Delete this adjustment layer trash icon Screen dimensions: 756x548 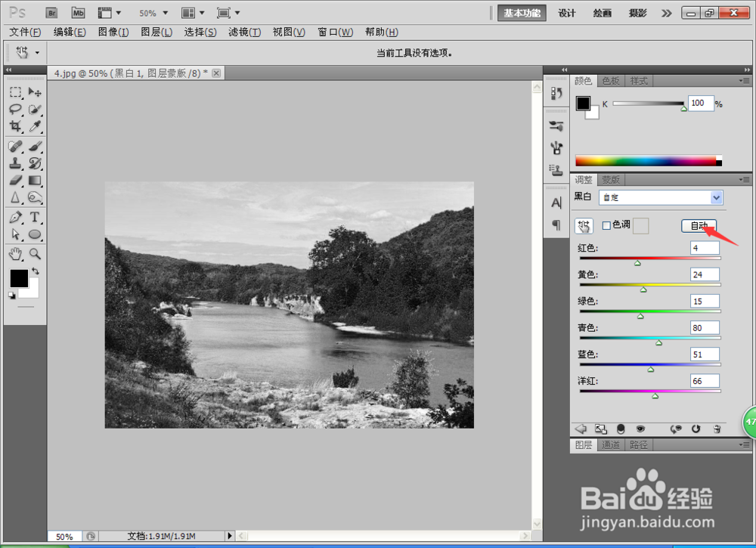click(x=717, y=429)
